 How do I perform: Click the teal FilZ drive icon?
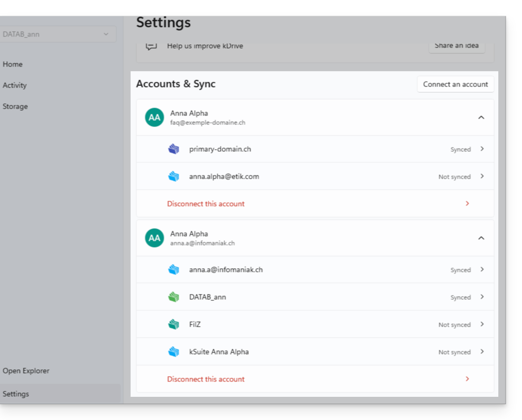pyautogui.click(x=173, y=324)
